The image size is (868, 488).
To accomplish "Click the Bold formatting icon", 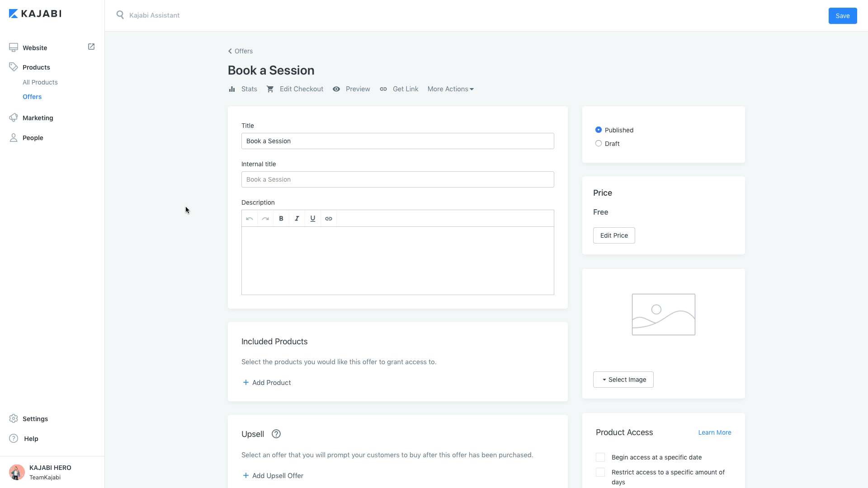I will pyautogui.click(x=281, y=219).
